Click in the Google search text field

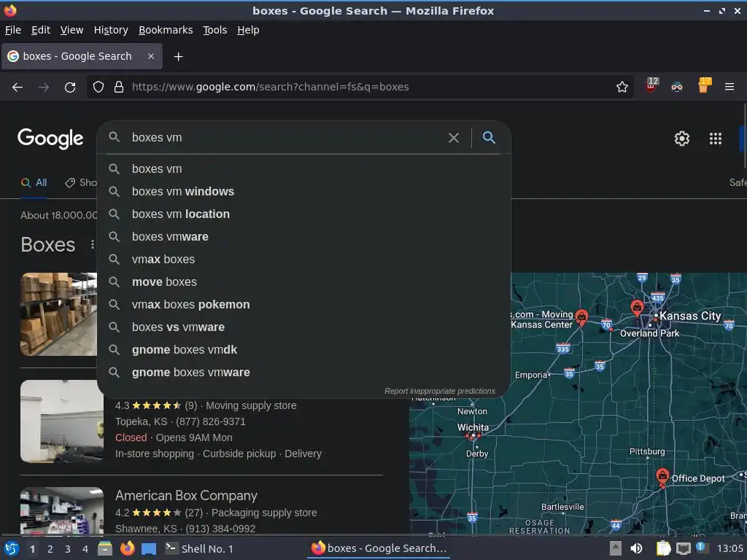coord(286,138)
